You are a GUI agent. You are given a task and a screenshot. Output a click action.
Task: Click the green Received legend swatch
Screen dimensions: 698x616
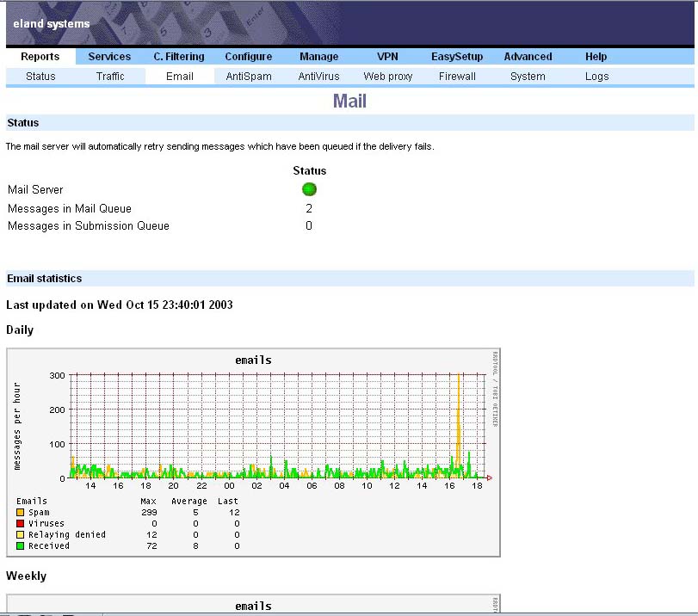pos(20,545)
